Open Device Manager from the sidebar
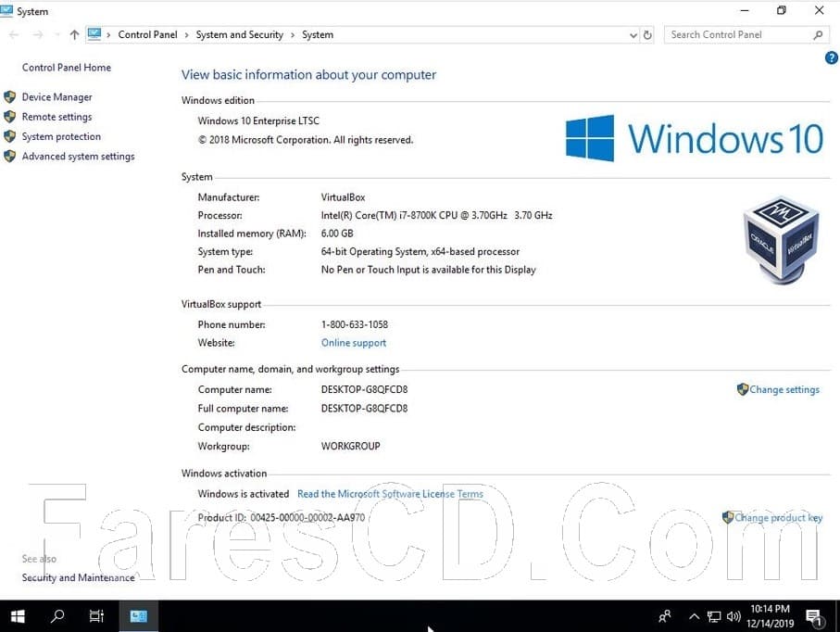The image size is (840, 632). 56,97
